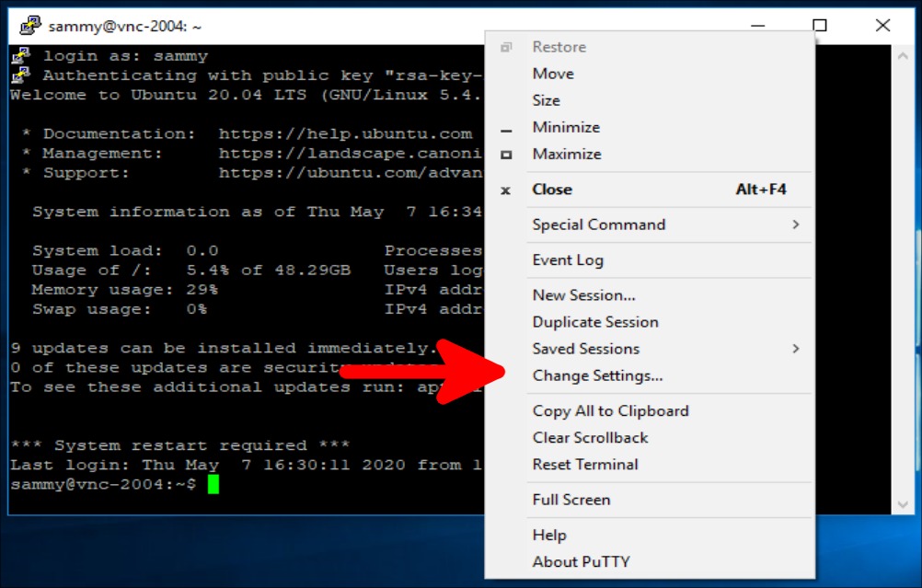Expand the Special Command submenu

598,225
